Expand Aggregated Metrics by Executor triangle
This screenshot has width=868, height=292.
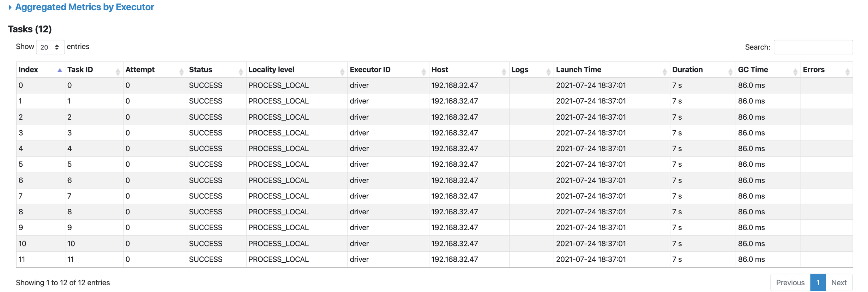(x=10, y=7)
